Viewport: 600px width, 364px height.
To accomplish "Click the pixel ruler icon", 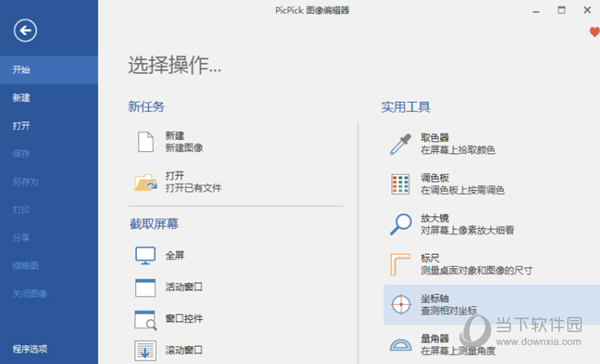I will tap(400, 264).
